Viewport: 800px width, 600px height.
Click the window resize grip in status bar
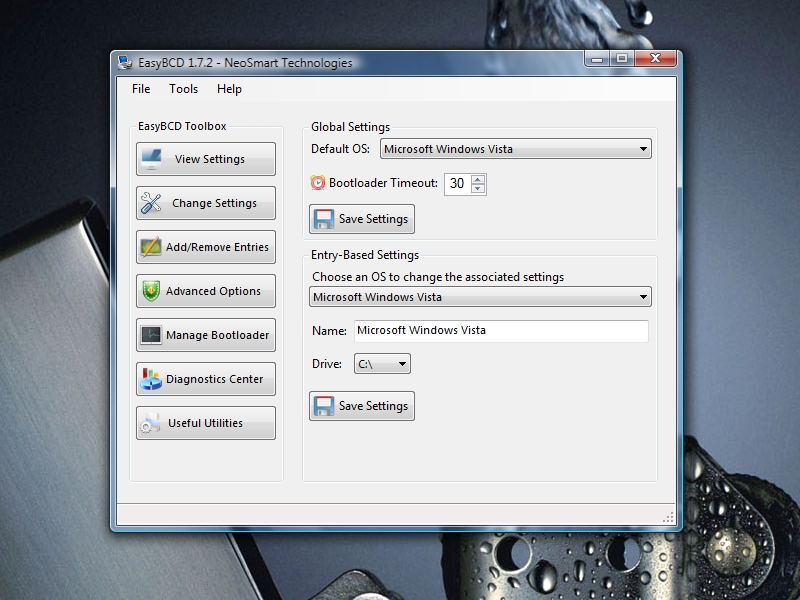pos(668,518)
